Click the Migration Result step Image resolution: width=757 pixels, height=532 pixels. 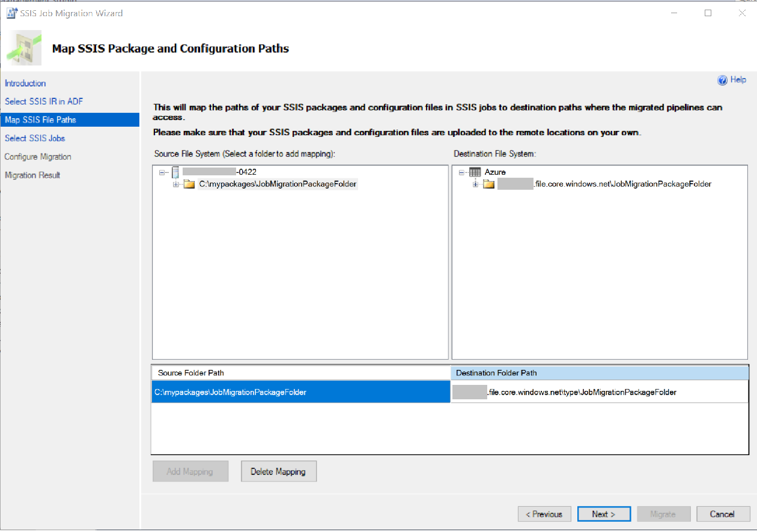tap(32, 175)
